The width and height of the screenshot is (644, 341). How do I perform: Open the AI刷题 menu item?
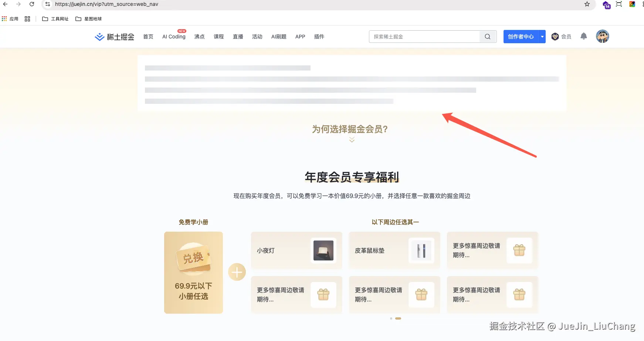point(278,37)
